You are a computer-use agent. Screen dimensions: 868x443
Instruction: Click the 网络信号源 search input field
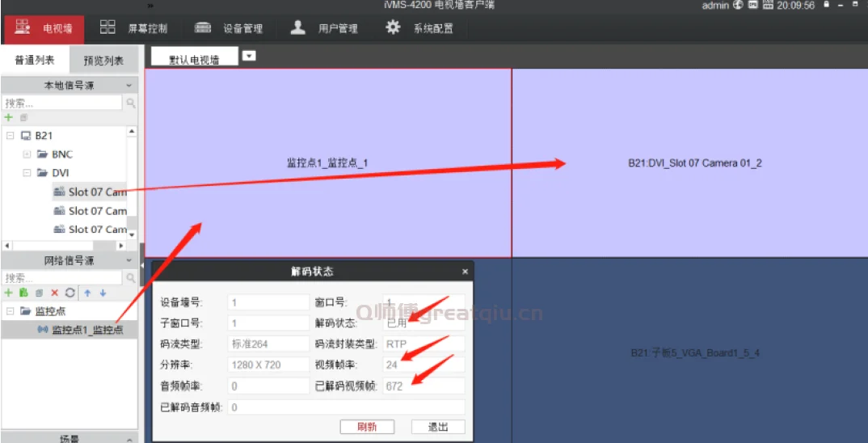pyautogui.click(x=61, y=278)
